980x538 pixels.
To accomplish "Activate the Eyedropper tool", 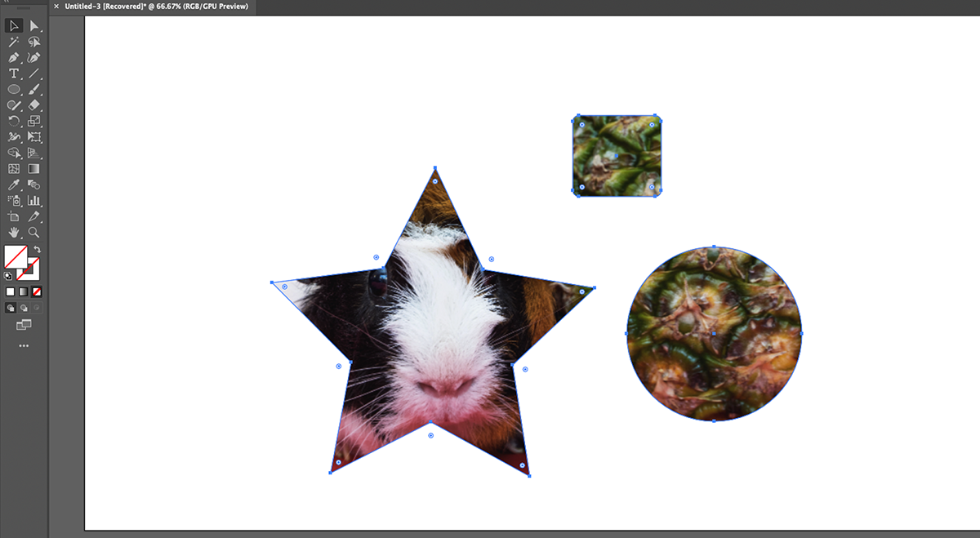I will 13,185.
